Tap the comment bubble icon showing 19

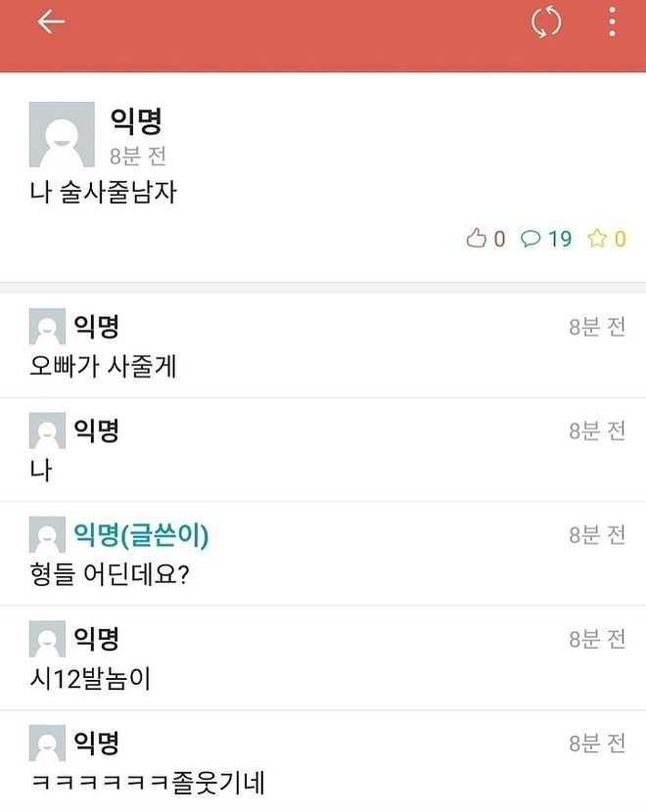pyautogui.click(x=530, y=239)
